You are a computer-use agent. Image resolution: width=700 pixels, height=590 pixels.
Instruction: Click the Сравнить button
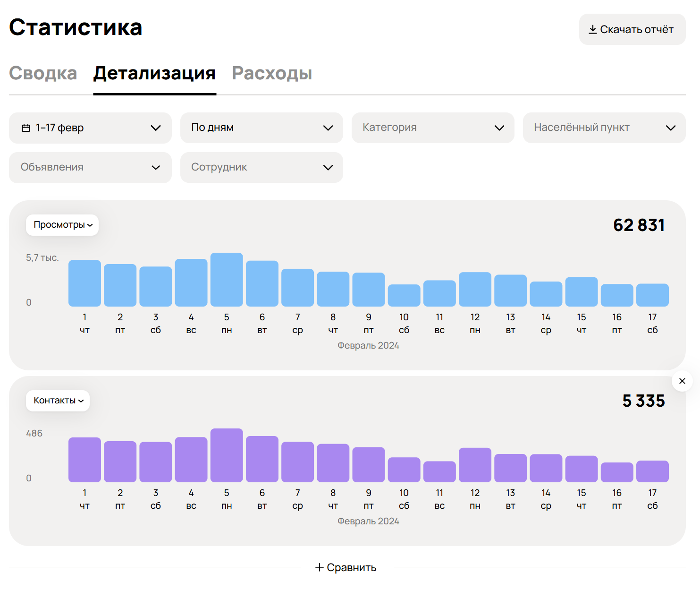[x=346, y=567]
